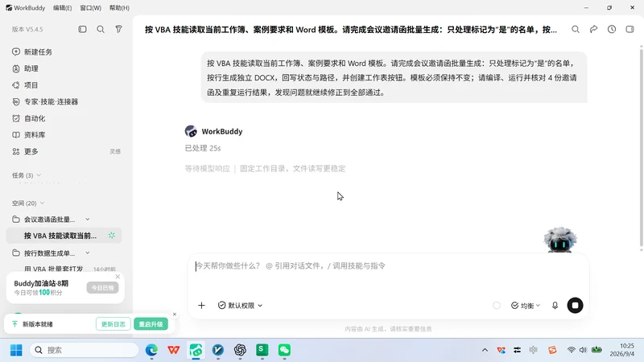Click the robot mascot thumbnail
Screen dimensions: 644x362
click(560, 239)
